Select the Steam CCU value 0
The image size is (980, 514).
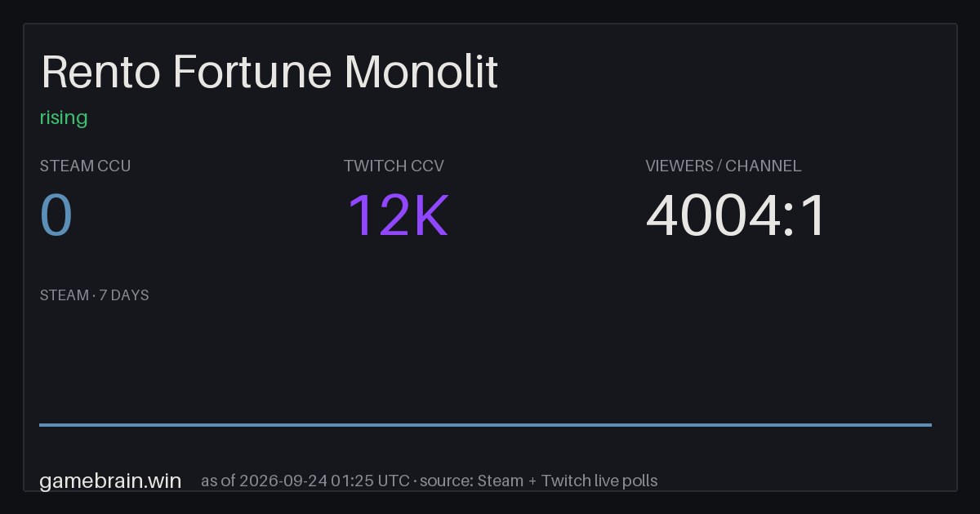point(56,216)
